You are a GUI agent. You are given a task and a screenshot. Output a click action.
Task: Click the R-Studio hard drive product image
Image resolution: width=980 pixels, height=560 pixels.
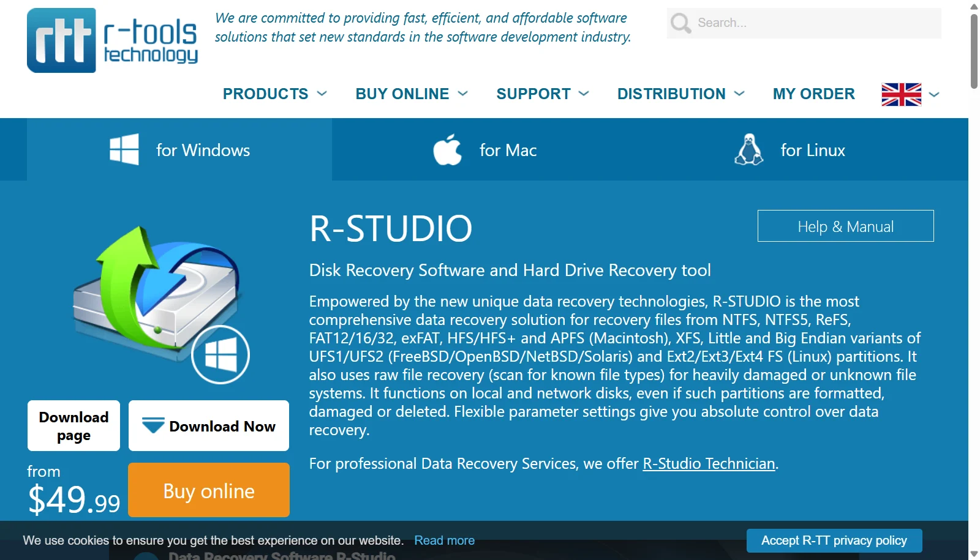pyautogui.click(x=161, y=304)
